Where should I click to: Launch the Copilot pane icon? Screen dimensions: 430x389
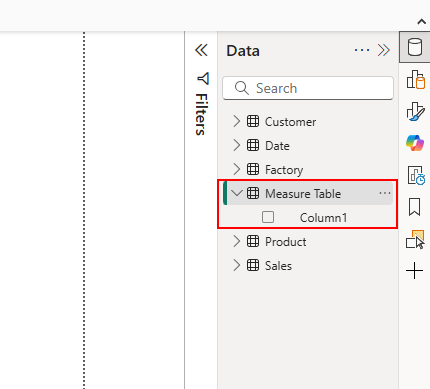tap(415, 143)
